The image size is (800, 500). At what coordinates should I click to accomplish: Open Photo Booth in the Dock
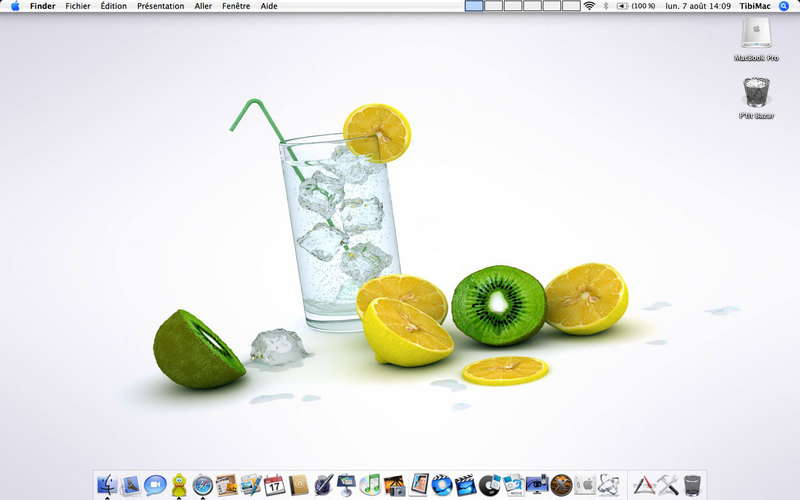(418, 485)
